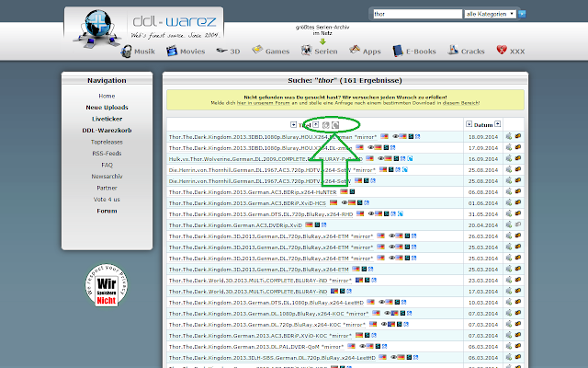Open Thor 3D.H-SBS LeetHD release
This screenshot has height=368, width=588.
point(272,358)
